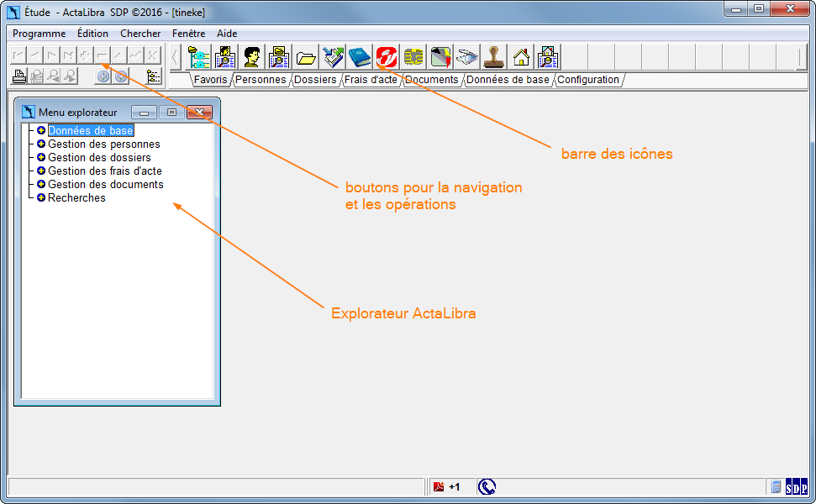Go to the next record arrow button
This screenshot has width=816, height=504.
pyautogui.click(x=51, y=55)
